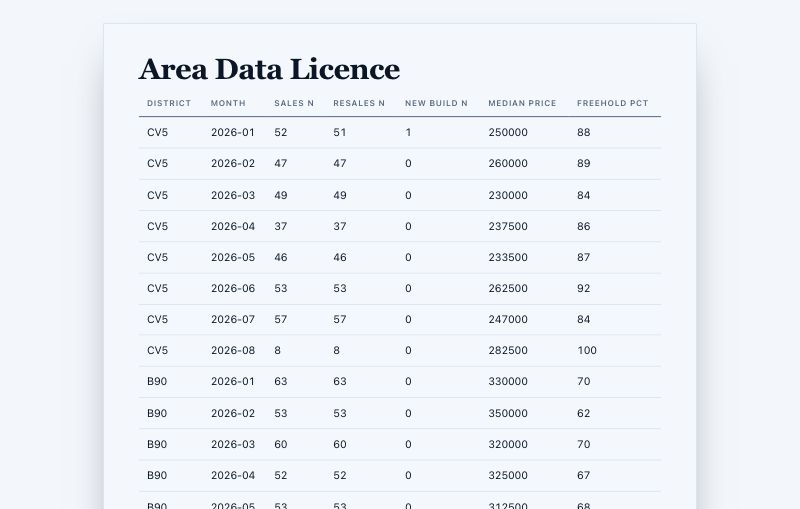This screenshot has width=800, height=509.
Task: Select the CV5 2026-02 month cell
Action: click(x=233, y=164)
